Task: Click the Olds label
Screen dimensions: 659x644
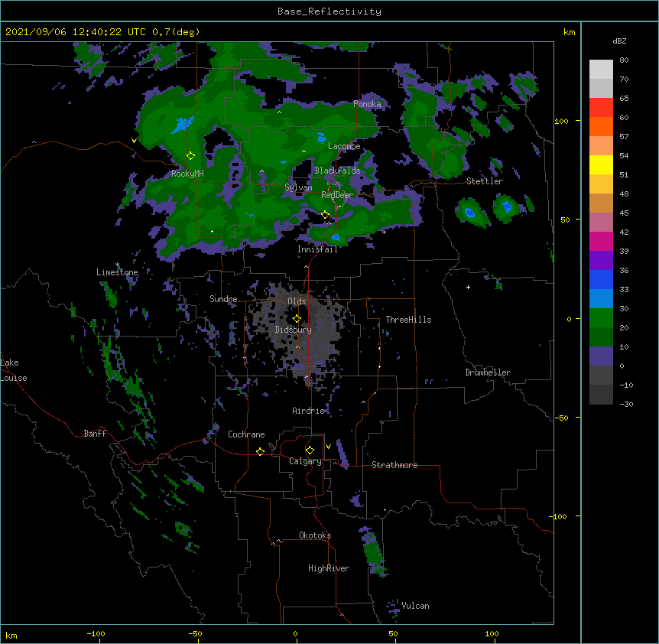Action: (x=297, y=301)
